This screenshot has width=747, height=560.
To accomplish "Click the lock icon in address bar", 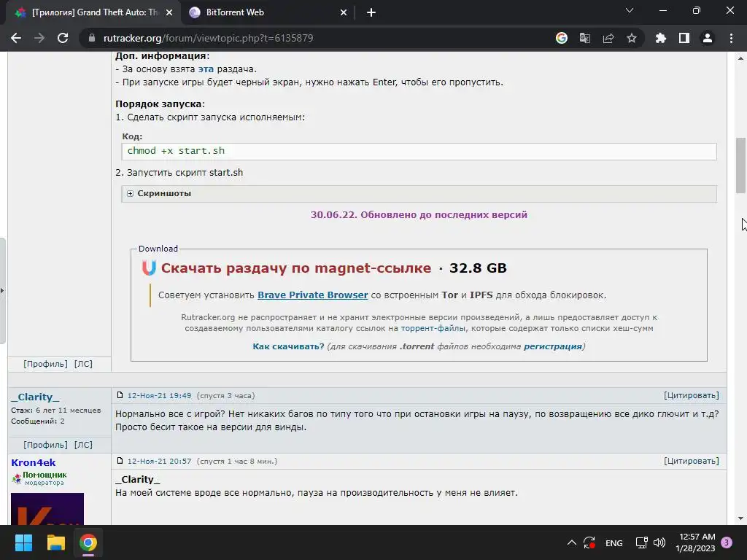I will click(92, 38).
